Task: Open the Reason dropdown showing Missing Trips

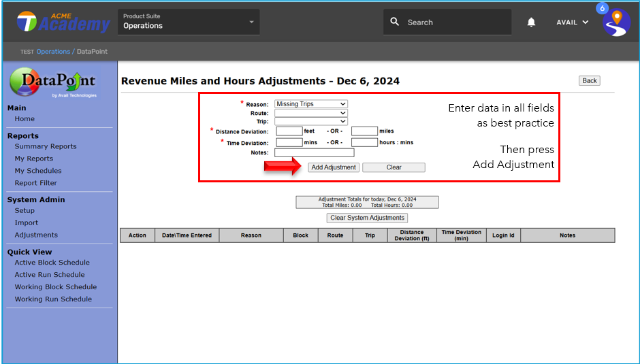Action: click(x=311, y=104)
